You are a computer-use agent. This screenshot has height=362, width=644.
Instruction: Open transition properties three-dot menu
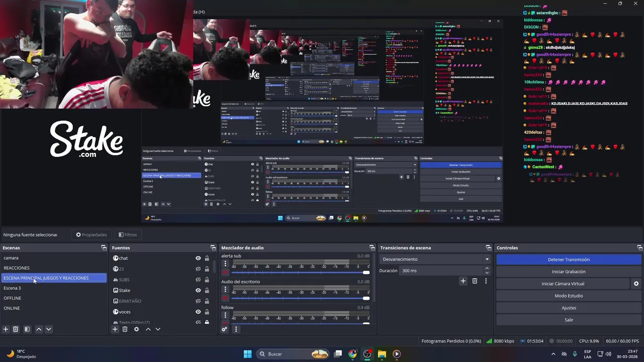tap(486, 281)
